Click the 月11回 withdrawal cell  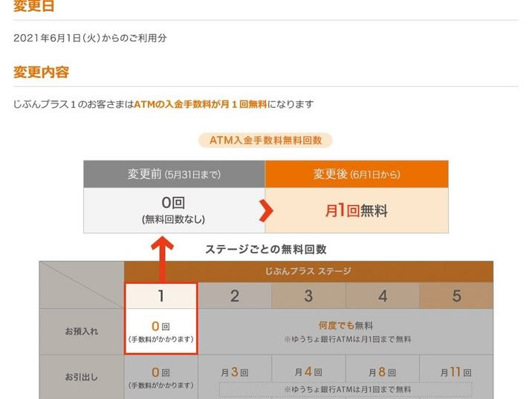click(x=456, y=372)
